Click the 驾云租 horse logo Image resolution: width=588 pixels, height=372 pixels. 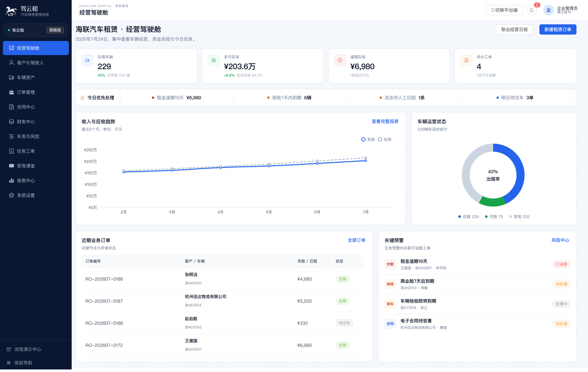pyautogui.click(x=12, y=11)
